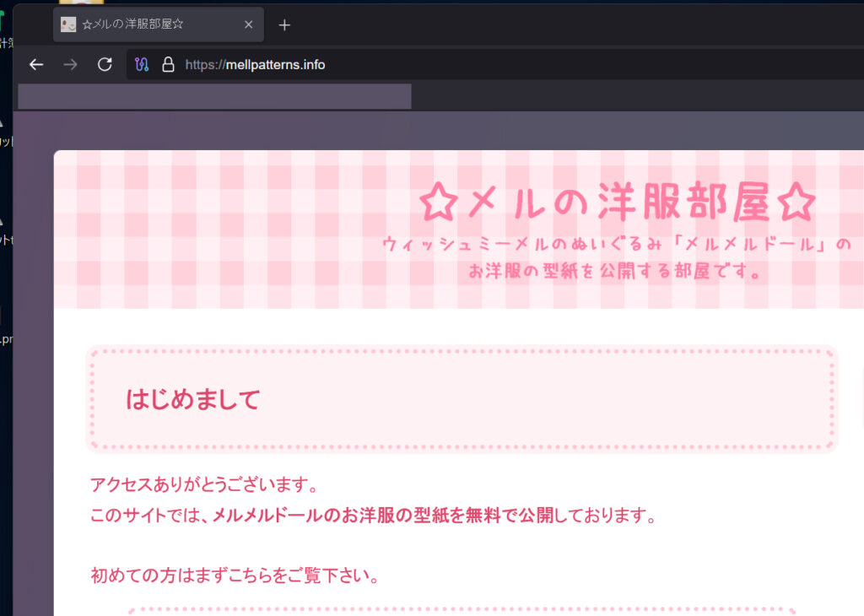
Task: Click the お洋服の型紙を公開する部屋です subtitle
Action: pyautogui.click(x=617, y=272)
